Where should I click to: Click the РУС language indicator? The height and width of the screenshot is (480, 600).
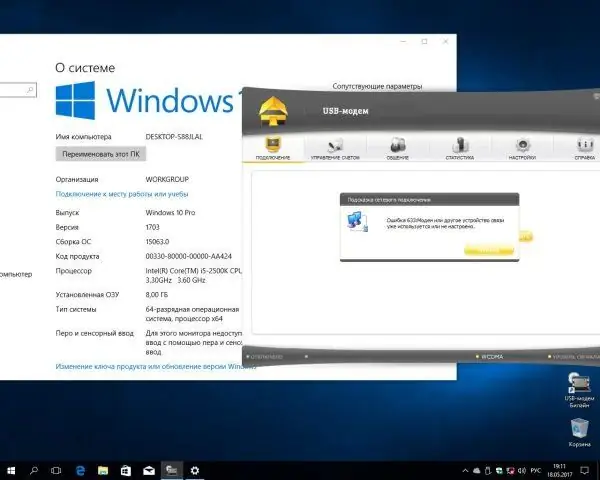(536, 470)
